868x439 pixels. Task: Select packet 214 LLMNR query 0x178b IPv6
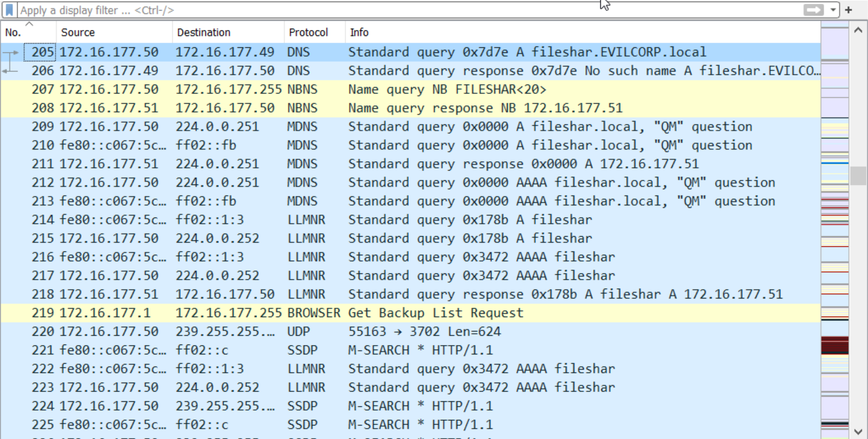click(411, 220)
